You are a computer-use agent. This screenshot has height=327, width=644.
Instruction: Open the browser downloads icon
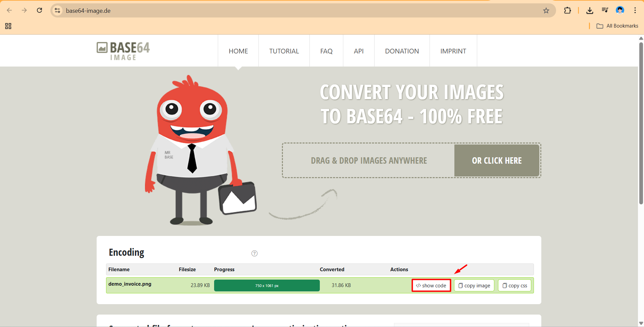coord(590,10)
